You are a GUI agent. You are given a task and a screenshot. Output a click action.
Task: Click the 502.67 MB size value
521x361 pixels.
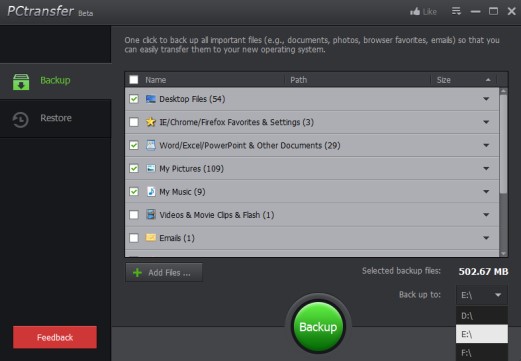pyautogui.click(x=483, y=272)
